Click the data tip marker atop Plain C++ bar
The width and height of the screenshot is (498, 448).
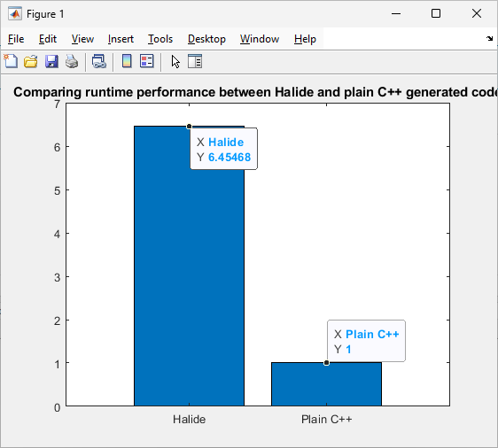click(326, 363)
